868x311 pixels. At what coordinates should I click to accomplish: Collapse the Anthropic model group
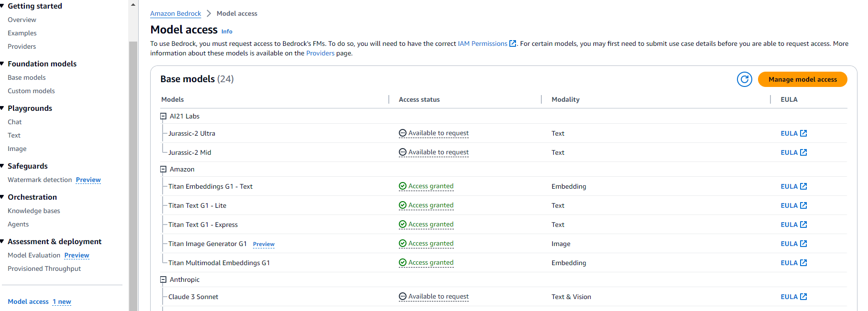tap(163, 279)
